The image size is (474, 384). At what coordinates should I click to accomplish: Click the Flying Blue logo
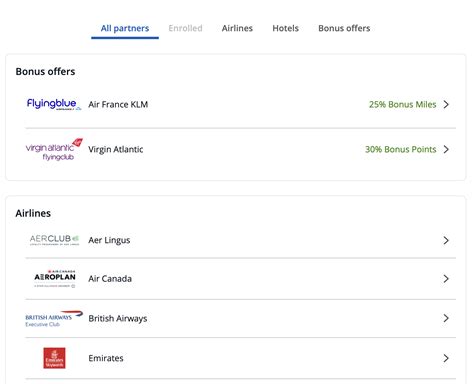[54, 104]
